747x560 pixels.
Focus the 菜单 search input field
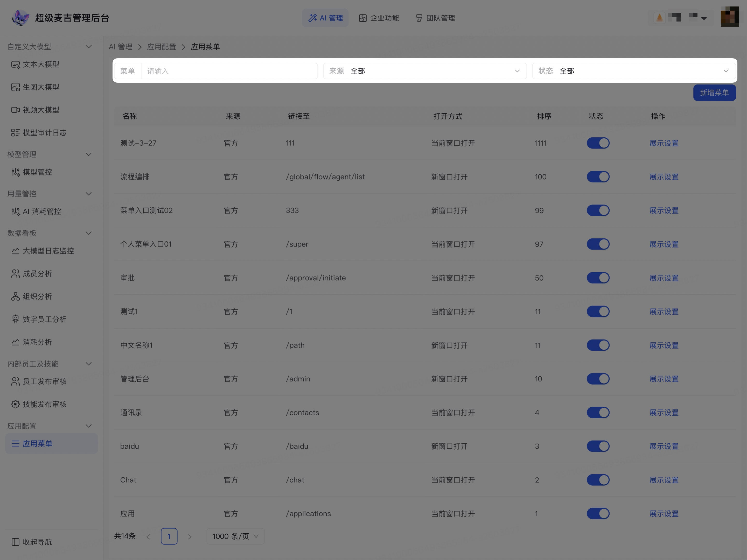click(x=229, y=71)
